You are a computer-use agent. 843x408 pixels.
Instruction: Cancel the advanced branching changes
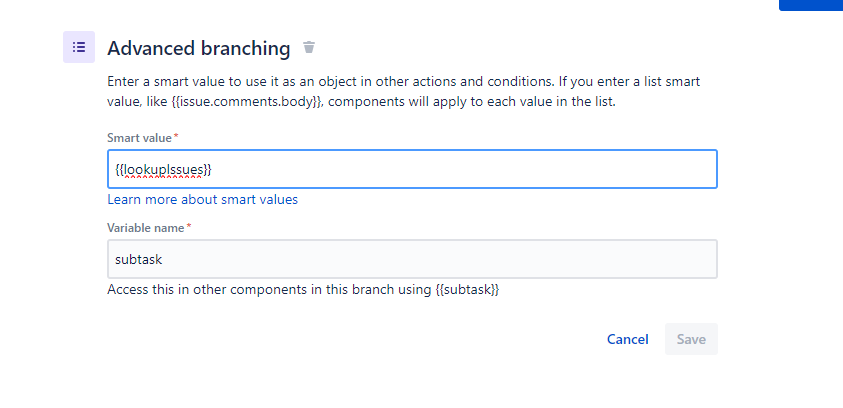click(x=627, y=339)
